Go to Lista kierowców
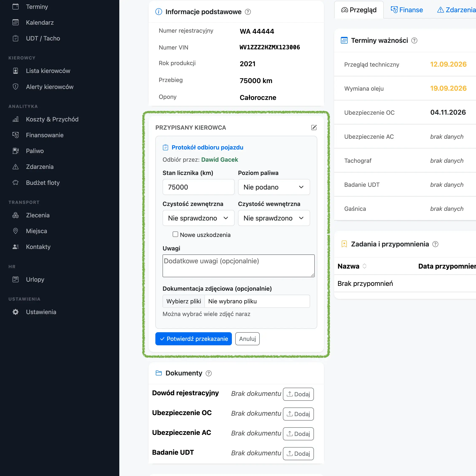The height and width of the screenshot is (476, 476). click(48, 71)
